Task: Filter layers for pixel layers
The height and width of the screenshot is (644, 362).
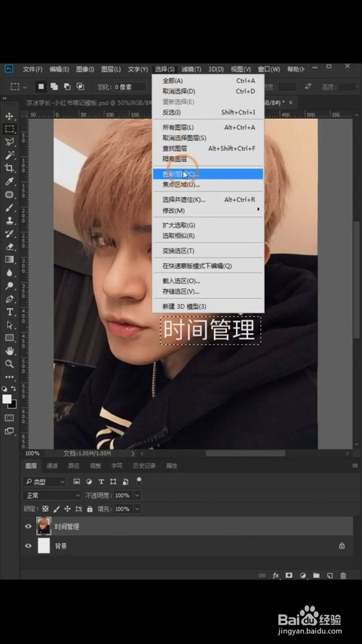Action: pyautogui.click(x=77, y=481)
